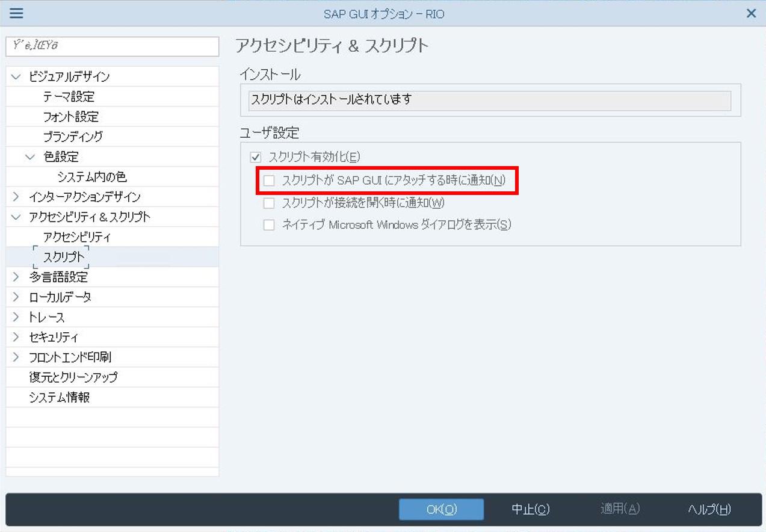Expand the インターアクションデザイン node
Screen dimensions: 766x532
point(16,197)
